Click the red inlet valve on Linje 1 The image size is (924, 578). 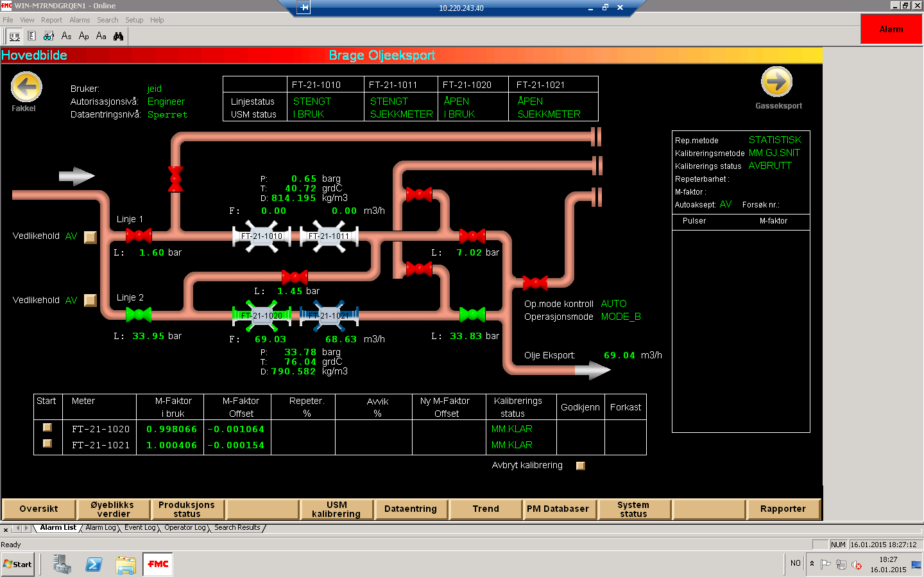(139, 235)
